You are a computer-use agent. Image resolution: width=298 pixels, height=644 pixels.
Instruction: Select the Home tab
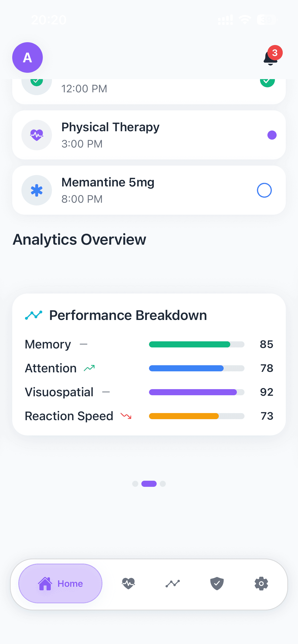coord(60,583)
